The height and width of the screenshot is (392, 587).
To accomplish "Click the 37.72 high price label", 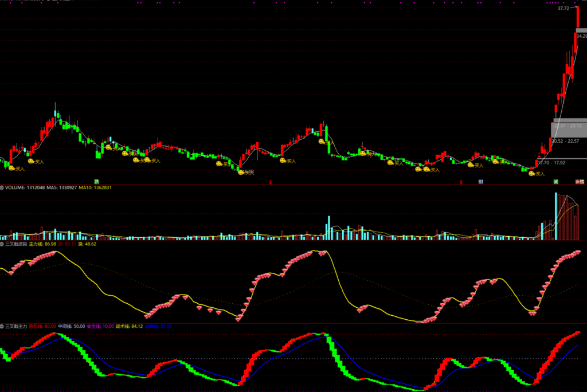I will 563,9.
